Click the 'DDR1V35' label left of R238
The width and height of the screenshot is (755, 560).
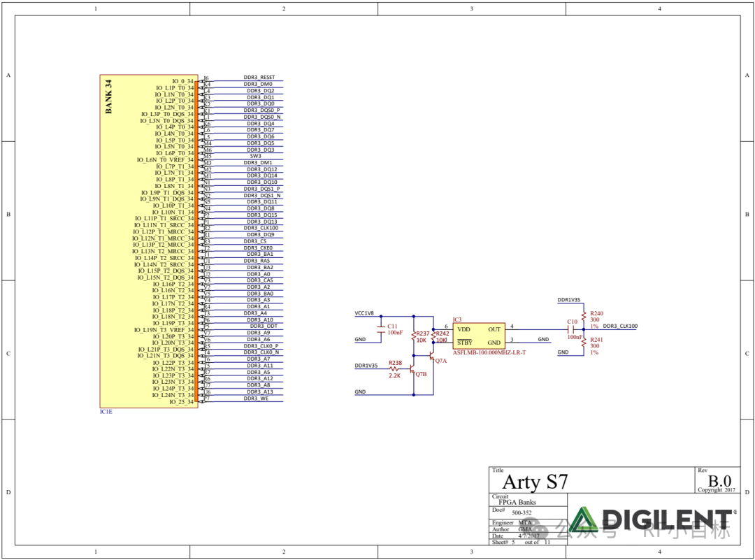366,366
